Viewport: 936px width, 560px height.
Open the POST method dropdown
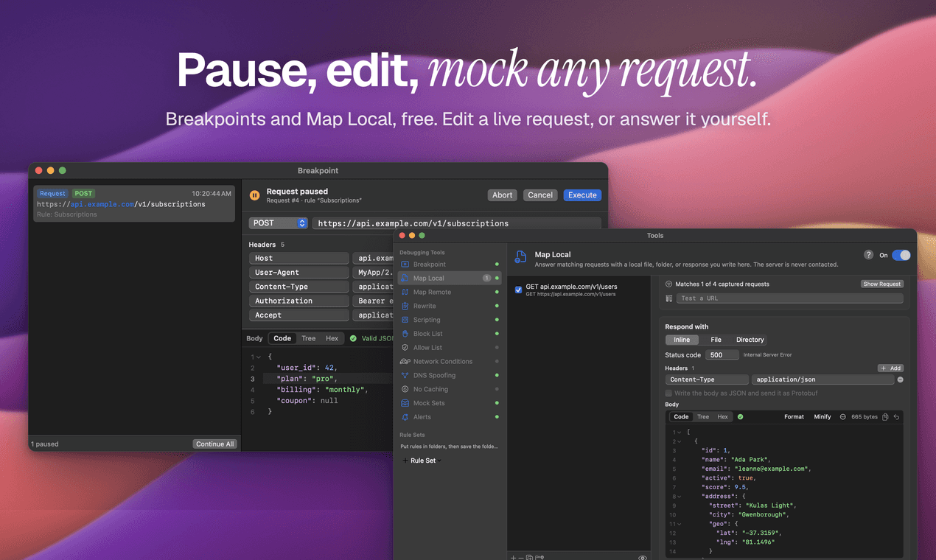tap(279, 223)
